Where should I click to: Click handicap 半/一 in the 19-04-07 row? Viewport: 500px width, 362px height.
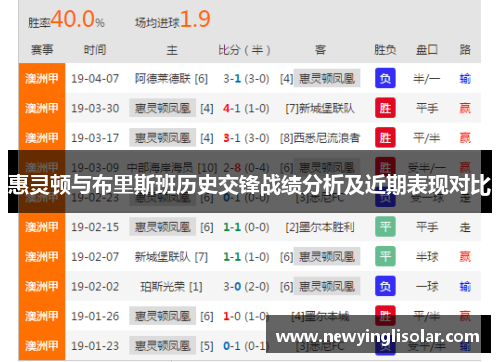coord(427,79)
